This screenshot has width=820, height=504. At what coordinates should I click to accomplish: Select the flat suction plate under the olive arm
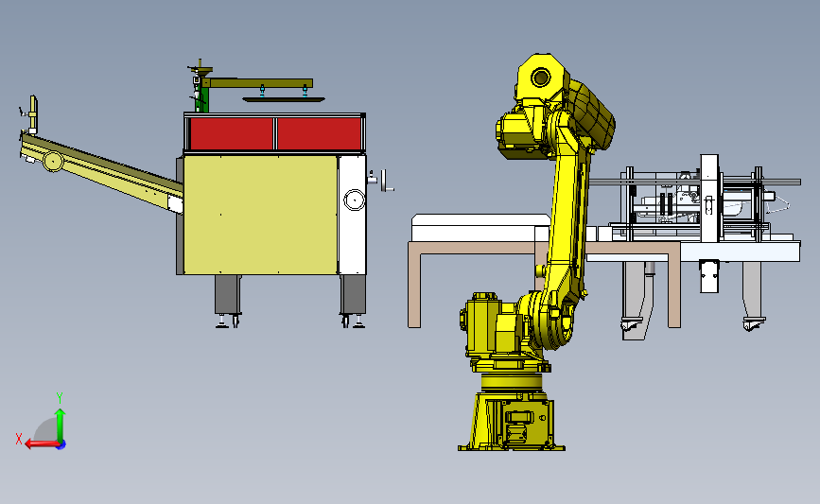(x=284, y=99)
